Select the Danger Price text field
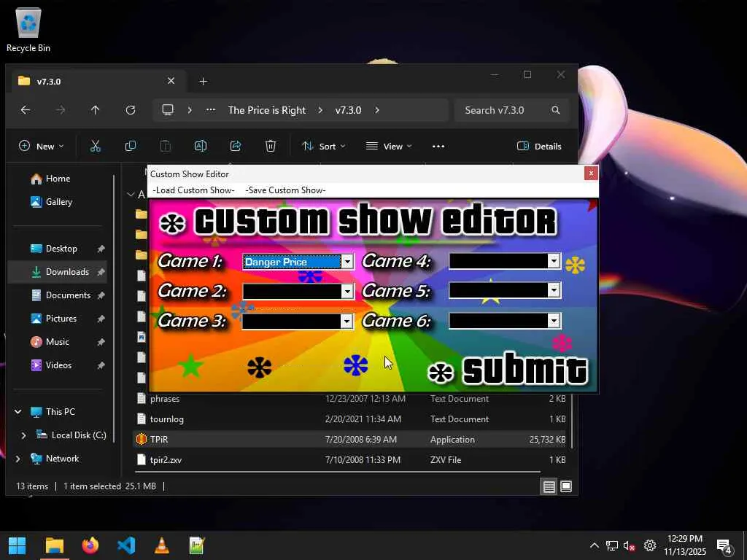This screenshot has height=560, width=747. tap(292, 262)
